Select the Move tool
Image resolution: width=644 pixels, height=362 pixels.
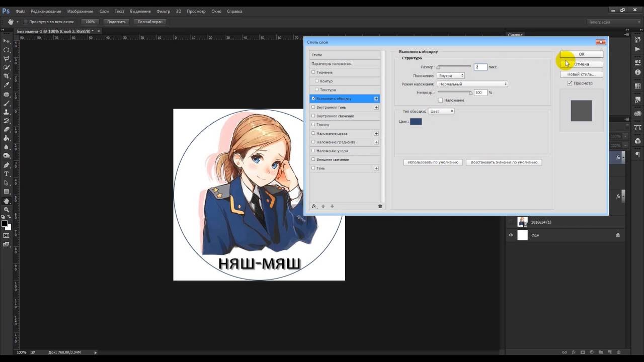click(7, 41)
